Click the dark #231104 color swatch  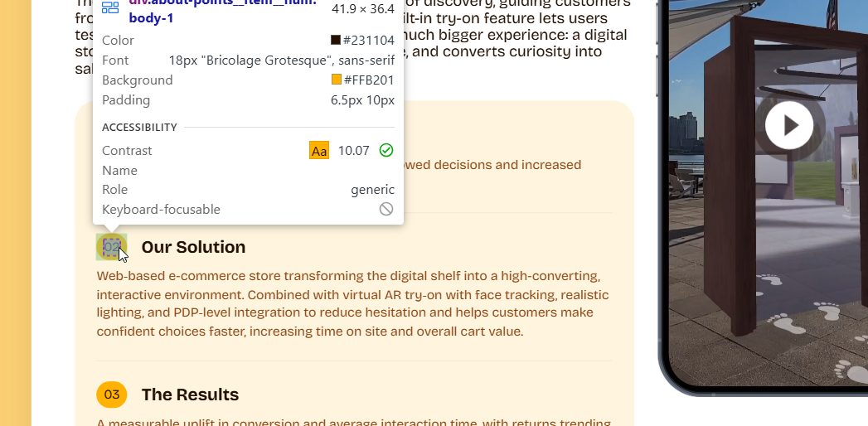pyautogui.click(x=336, y=40)
